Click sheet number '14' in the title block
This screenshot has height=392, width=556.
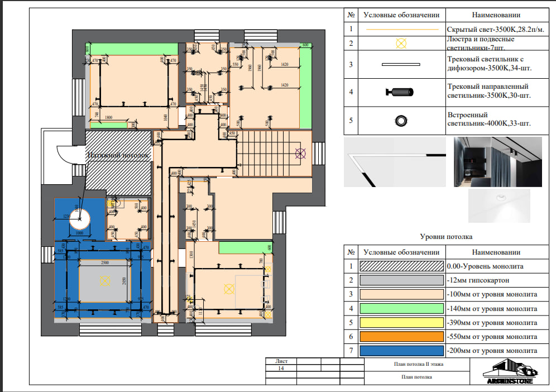pyautogui.click(x=281, y=368)
